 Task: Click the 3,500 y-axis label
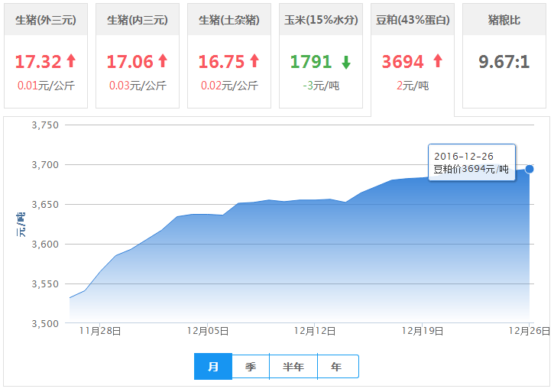click(x=45, y=323)
